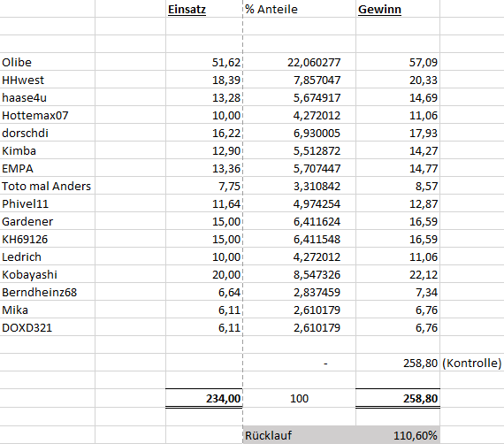Click the Olibe name cell
The height and width of the screenshot is (444, 504).
tap(48, 62)
